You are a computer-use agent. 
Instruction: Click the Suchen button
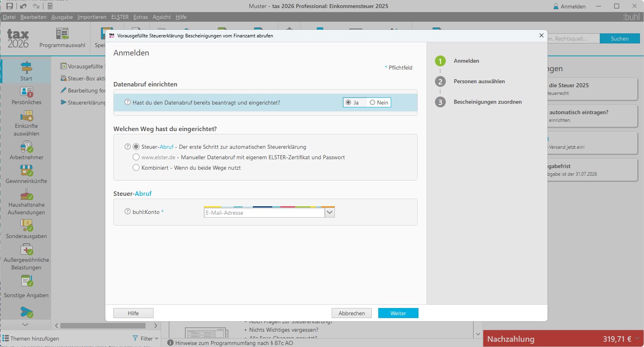tap(619, 39)
